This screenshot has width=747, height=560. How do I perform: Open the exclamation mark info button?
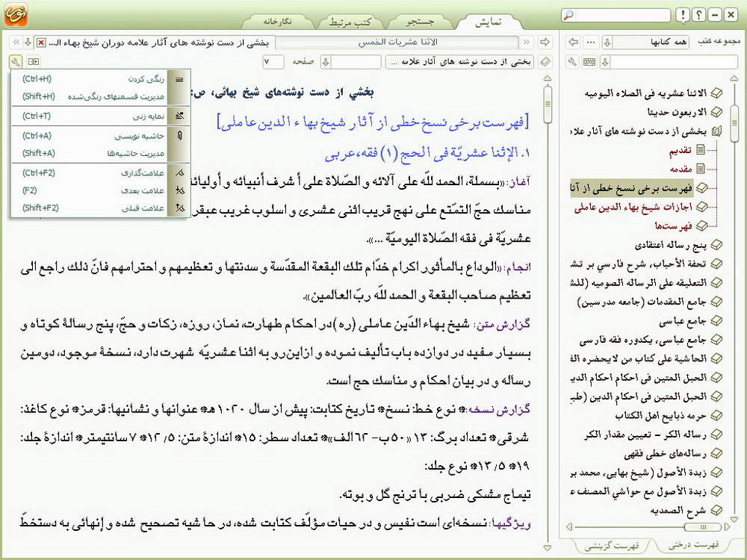(x=683, y=15)
